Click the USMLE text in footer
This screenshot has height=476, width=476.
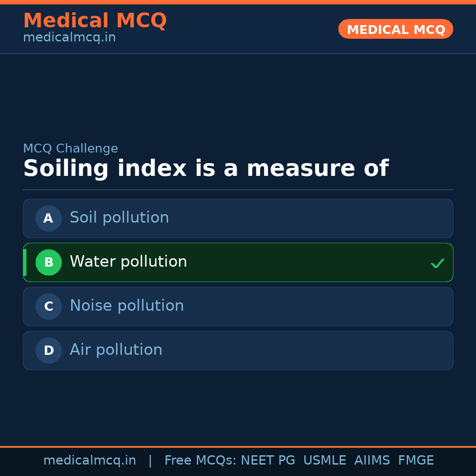point(324,461)
